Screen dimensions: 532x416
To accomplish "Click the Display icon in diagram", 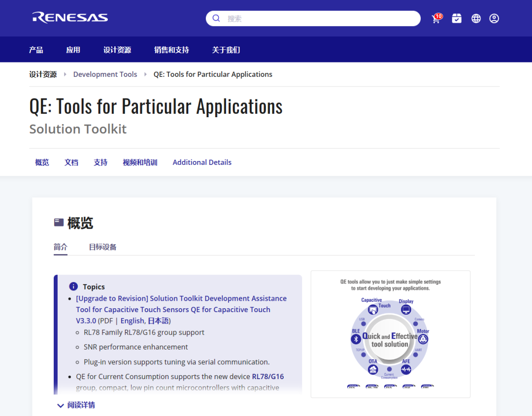I will (x=406, y=310).
